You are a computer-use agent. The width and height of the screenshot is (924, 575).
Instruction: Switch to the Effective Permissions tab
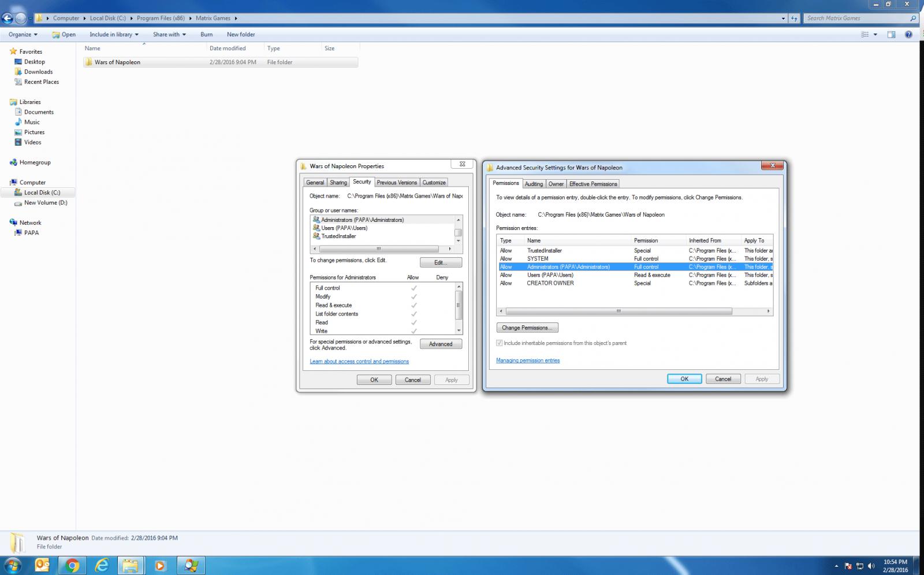[593, 184]
